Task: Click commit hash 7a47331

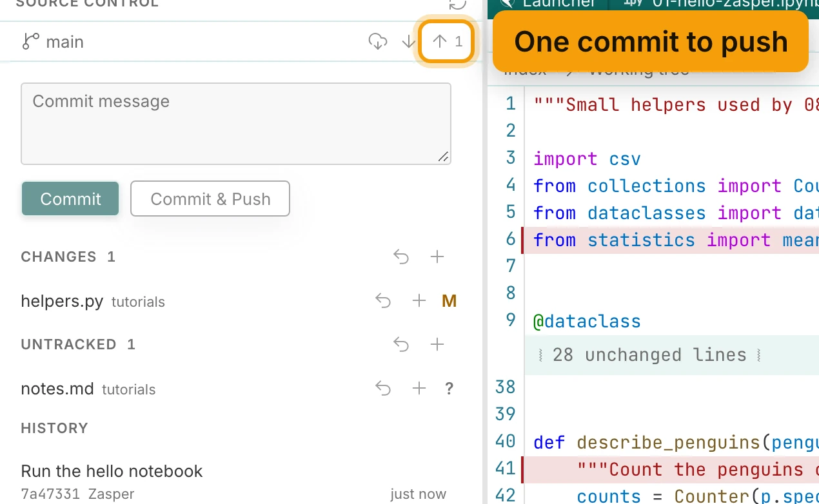Action: tap(50, 494)
